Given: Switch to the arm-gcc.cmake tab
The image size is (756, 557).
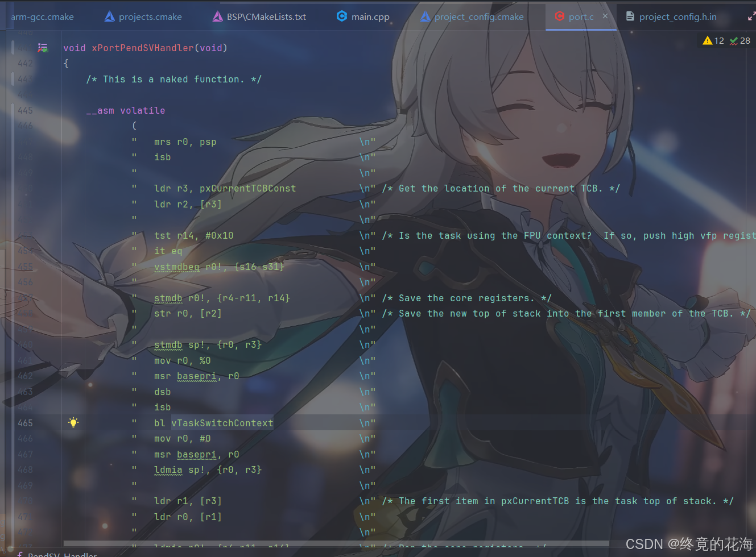Looking at the screenshot, I should click(x=42, y=17).
